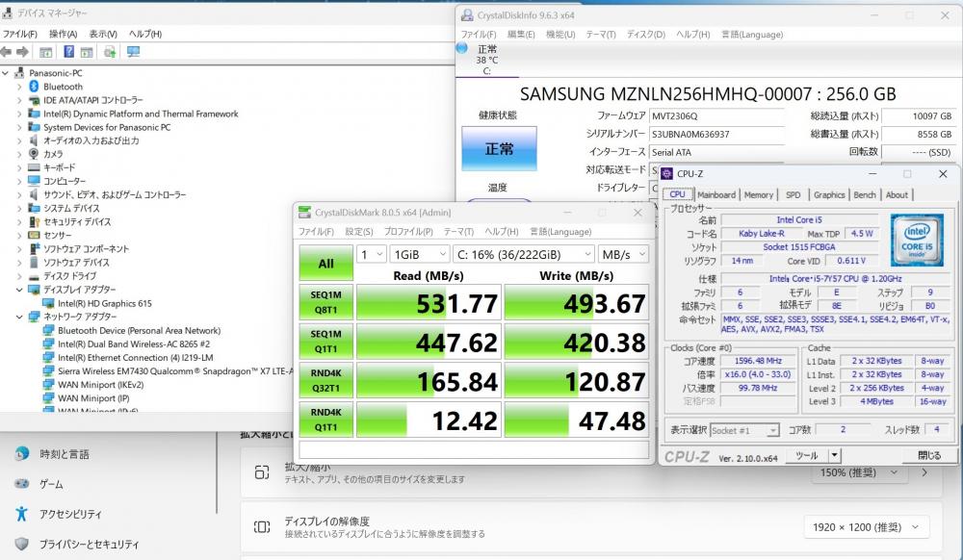This screenshot has width=963, height=560.
Task: Switch to the Memory tab in CPU-Z
Action: click(759, 194)
